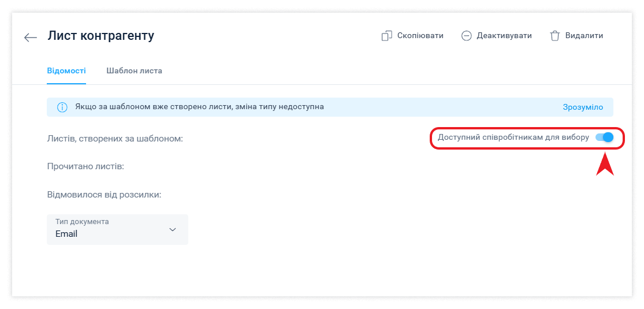Toggle off Доступний співробітникам для вибору switch
This screenshot has width=644, height=309.
point(604,137)
